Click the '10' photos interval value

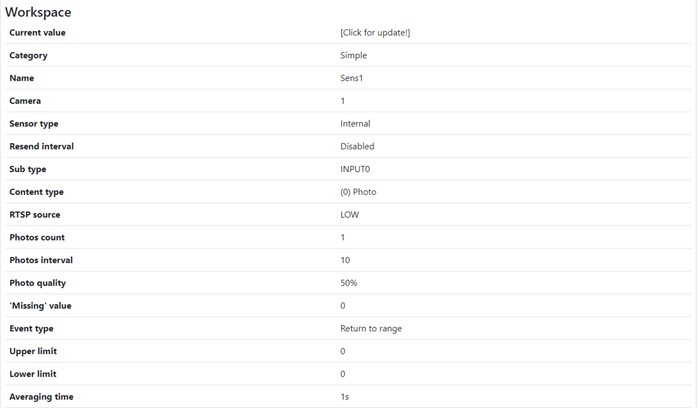tap(345, 260)
